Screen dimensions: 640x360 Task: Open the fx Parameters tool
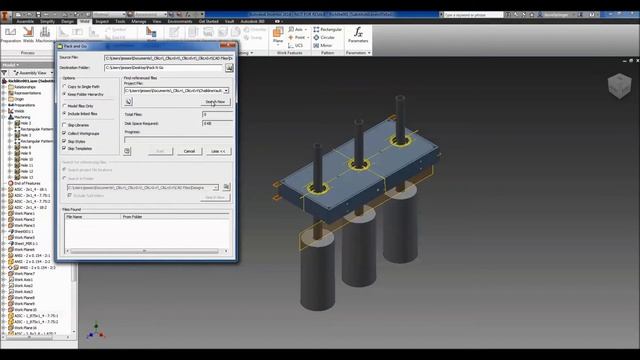point(358,35)
